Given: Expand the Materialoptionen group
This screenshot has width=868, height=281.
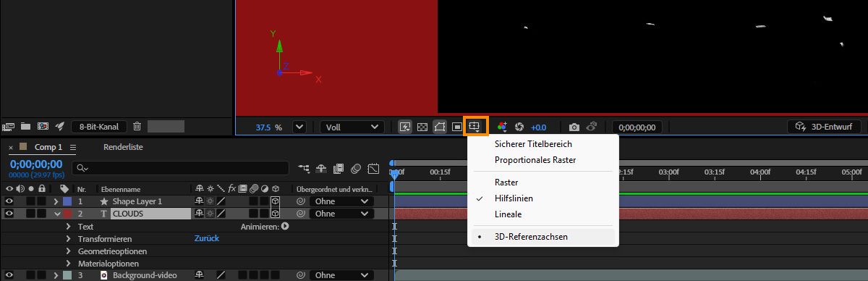Looking at the screenshot, I should click(x=69, y=264).
